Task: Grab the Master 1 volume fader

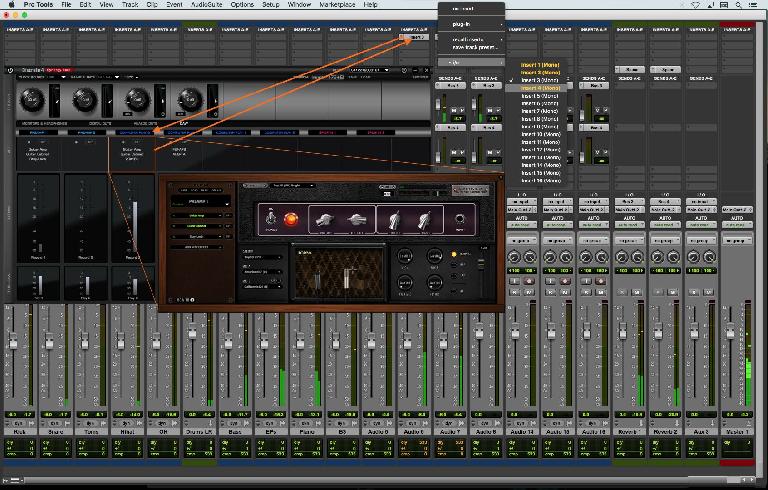Action: [x=730, y=331]
